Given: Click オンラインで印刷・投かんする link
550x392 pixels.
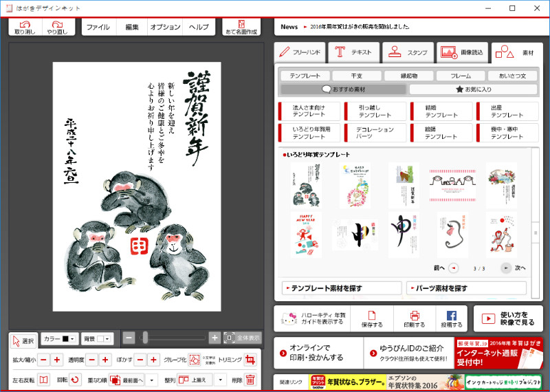Looking at the screenshot, I should click(318, 353).
